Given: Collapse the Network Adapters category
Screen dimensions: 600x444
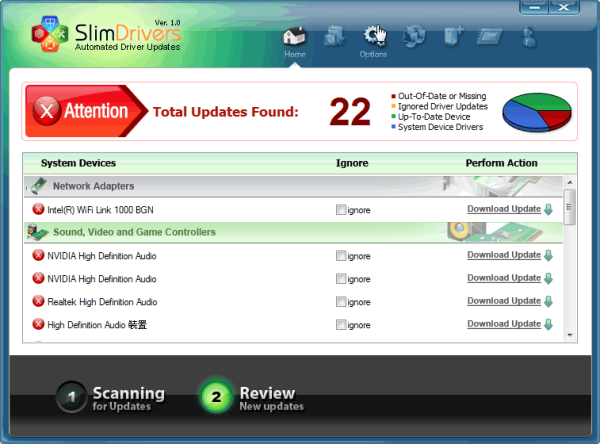Looking at the screenshot, I should (x=293, y=186).
